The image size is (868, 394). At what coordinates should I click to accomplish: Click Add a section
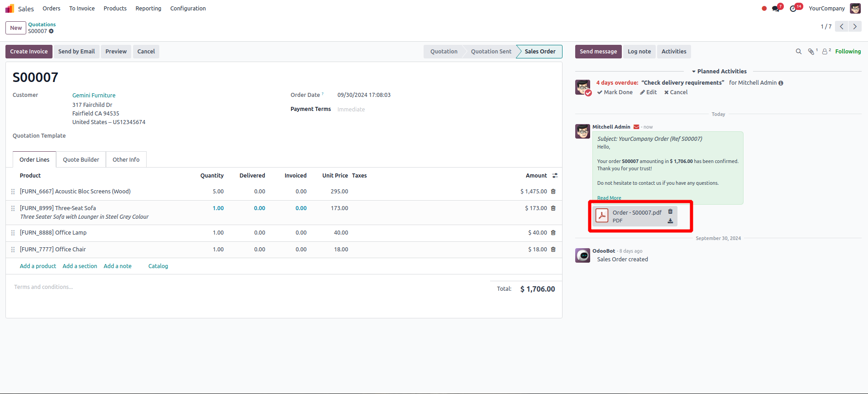point(80,266)
